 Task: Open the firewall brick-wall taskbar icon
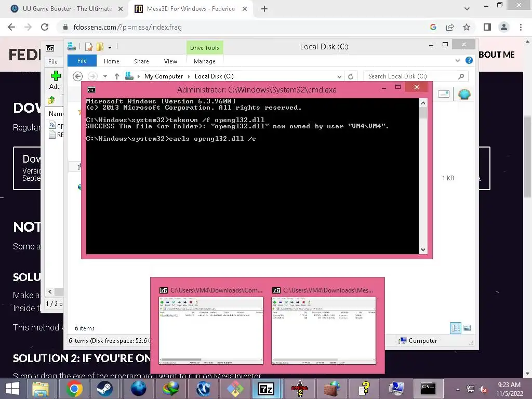332,389
